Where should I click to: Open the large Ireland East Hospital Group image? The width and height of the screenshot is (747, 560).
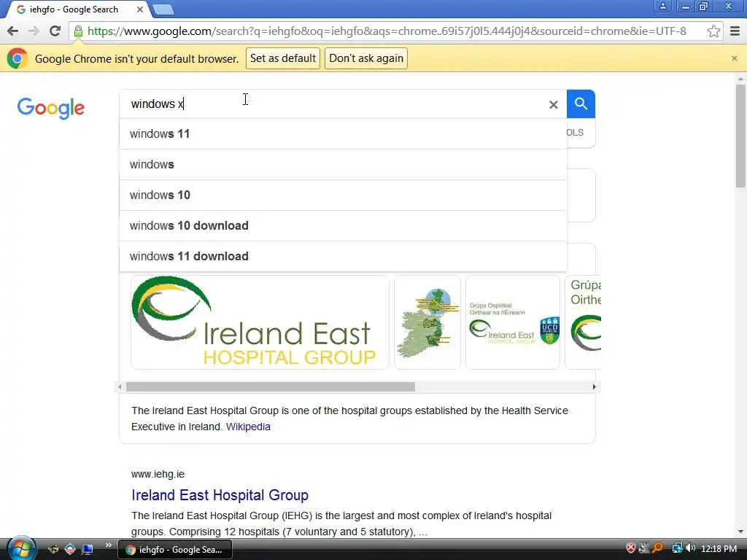click(x=260, y=322)
